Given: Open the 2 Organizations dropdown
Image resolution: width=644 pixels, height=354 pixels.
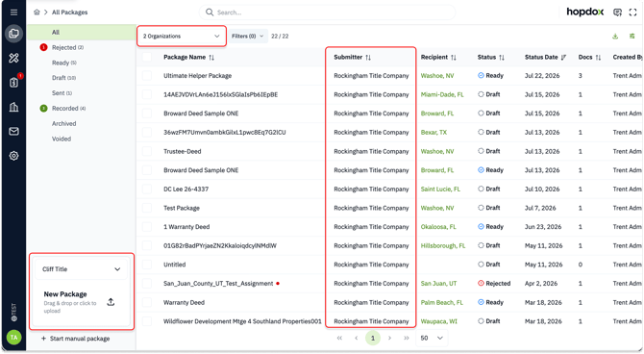Looking at the screenshot, I should tap(181, 37).
